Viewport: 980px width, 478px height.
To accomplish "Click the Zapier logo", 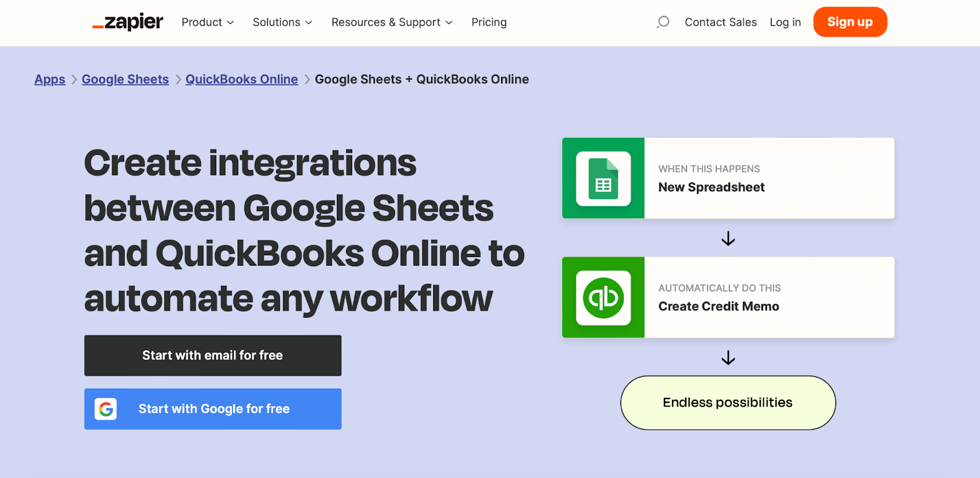I will 127,22.
